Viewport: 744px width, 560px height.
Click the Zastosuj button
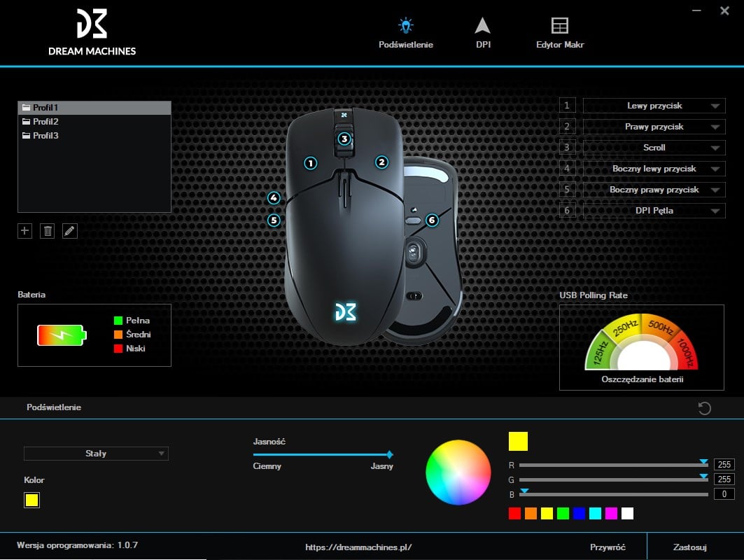pos(690,547)
